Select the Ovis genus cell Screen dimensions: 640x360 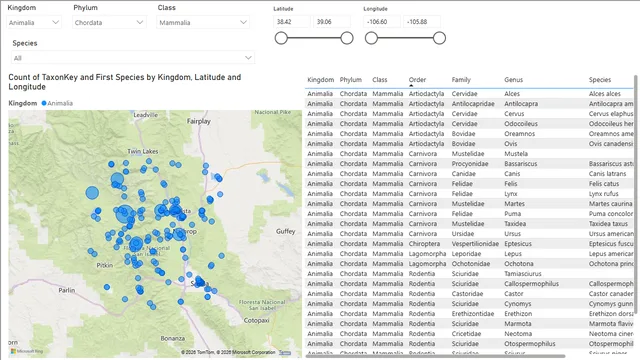click(x=511, y=144)
